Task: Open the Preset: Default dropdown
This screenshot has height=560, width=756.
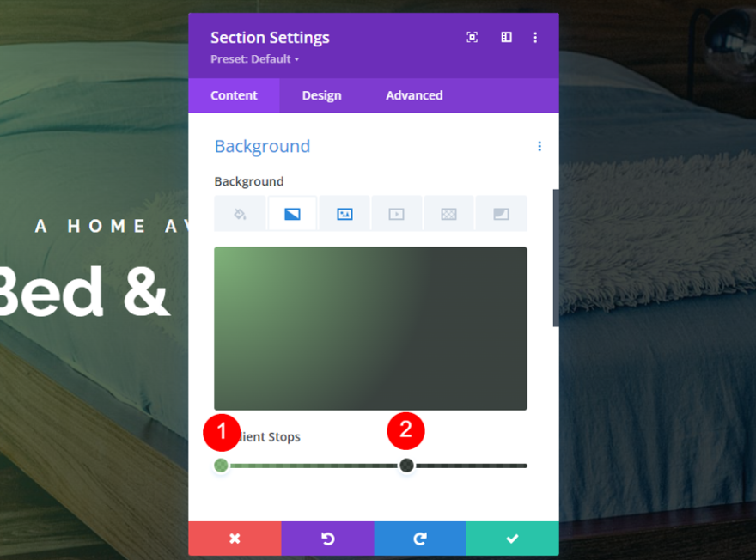Action: (x=254, y=58)
